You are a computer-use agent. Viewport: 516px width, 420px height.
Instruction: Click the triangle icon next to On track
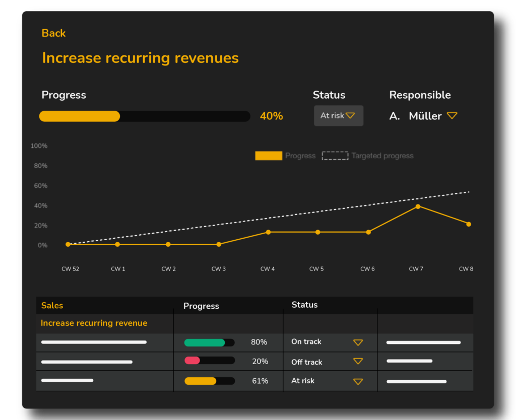click(358, 342)
